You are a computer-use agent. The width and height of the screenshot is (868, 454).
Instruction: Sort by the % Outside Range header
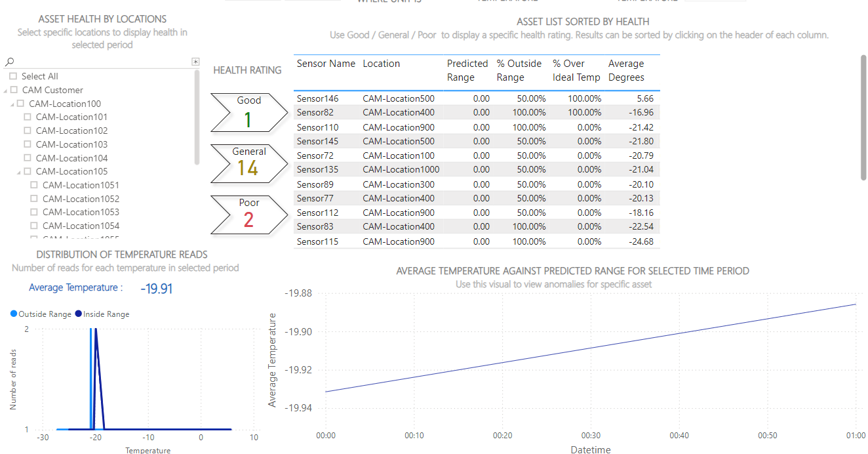pyautogui.click(x=519, y=70)
